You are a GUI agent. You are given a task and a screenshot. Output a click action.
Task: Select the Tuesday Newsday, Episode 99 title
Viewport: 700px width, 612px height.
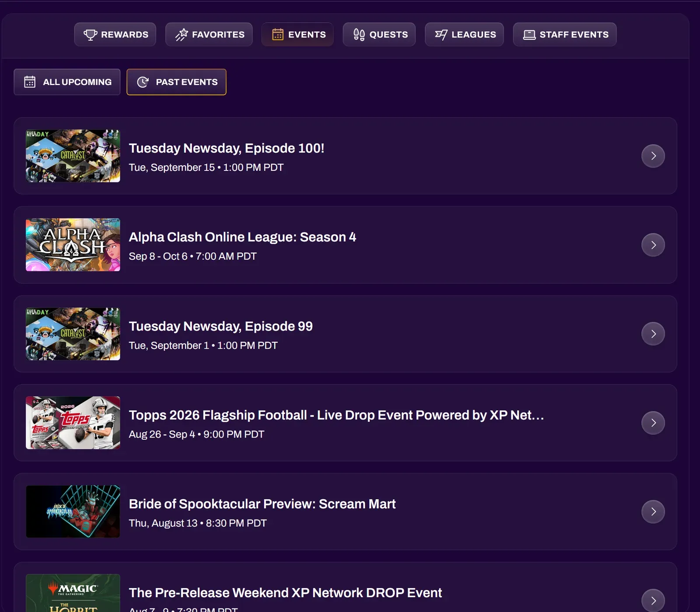[x=221, y=326]
